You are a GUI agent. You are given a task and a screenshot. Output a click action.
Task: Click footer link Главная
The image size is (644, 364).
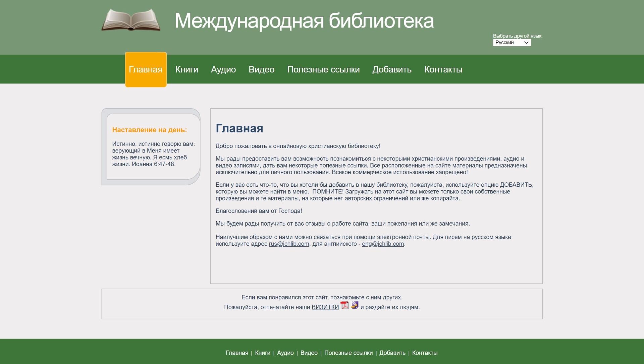pyautogui.click(x=237, y=353)
